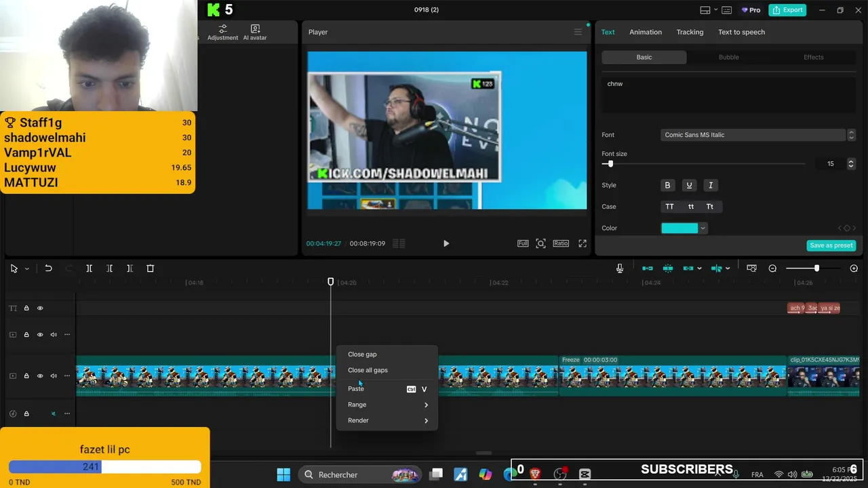Select the Effects sub-tab
The image size is (868, 488).
click(814, 57)
